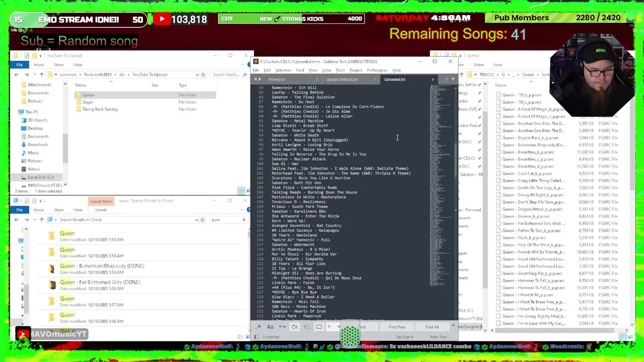
Task: Toggle case sensitive search in Sublime find bar
Action: point(270,327)
